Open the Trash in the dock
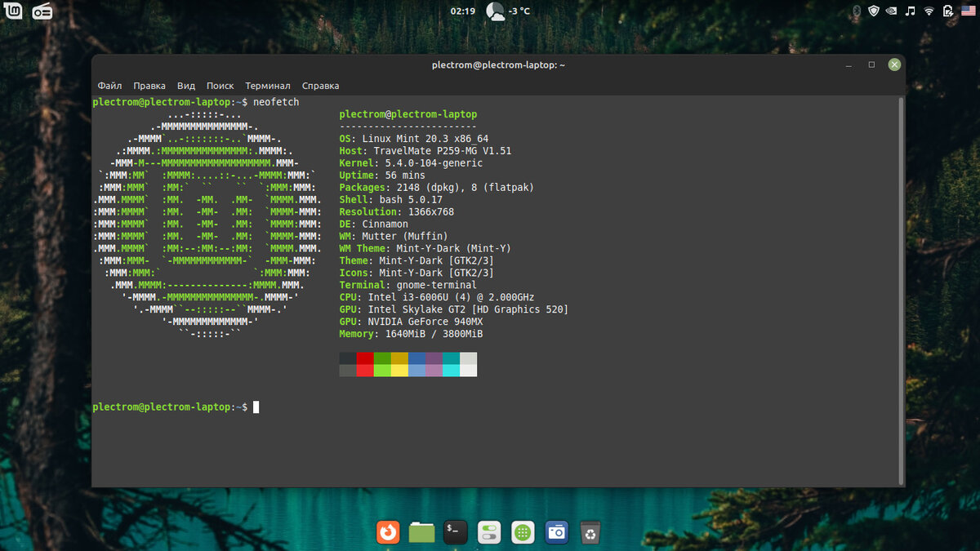This screenshot has width=980, height=551. pyautogui.click(x=590, y=532)
